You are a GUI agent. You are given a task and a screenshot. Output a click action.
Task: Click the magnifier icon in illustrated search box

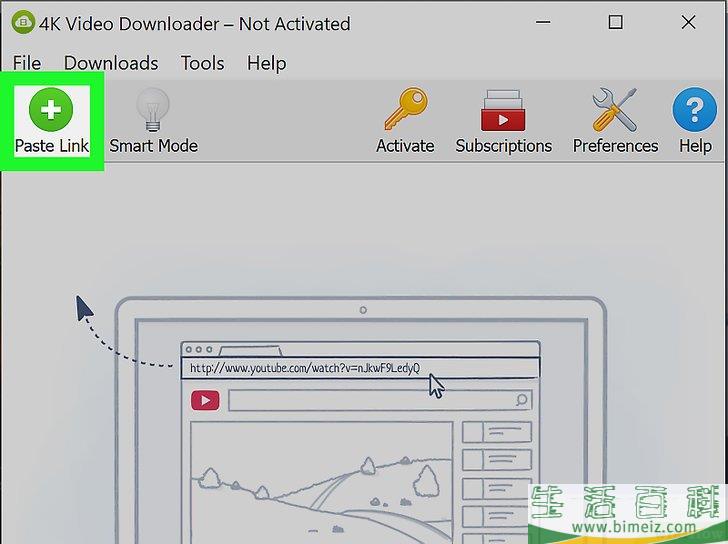pos(522,401)
